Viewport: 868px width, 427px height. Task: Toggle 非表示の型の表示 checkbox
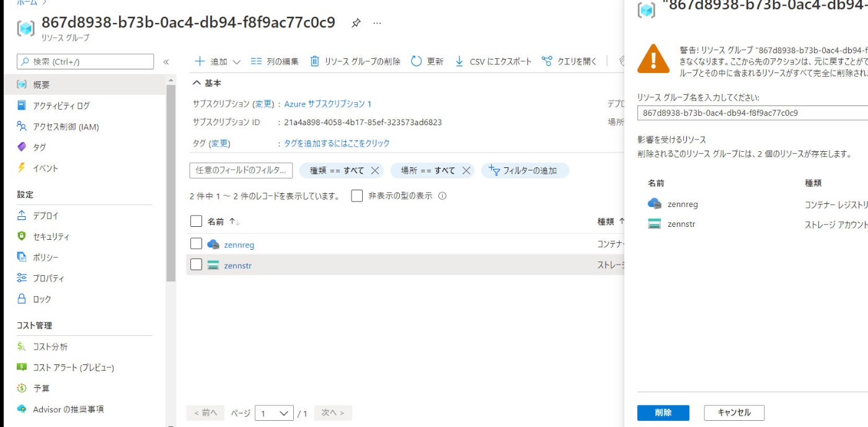coord(357,196)
